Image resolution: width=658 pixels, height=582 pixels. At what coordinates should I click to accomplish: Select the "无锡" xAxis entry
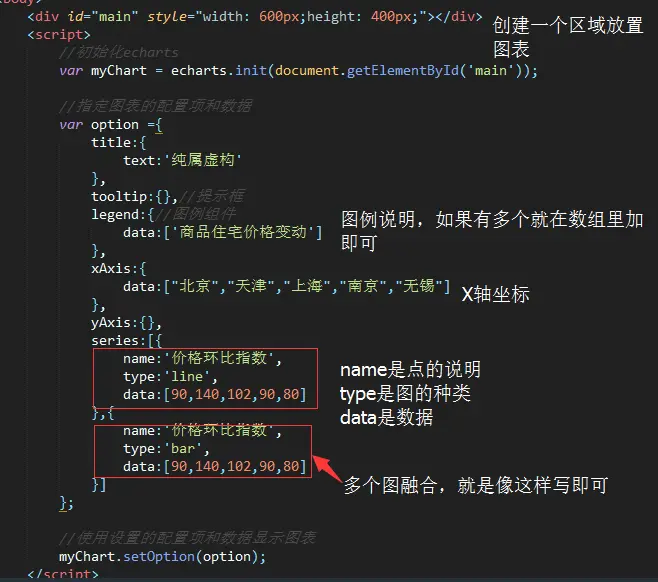coord(419,286)
